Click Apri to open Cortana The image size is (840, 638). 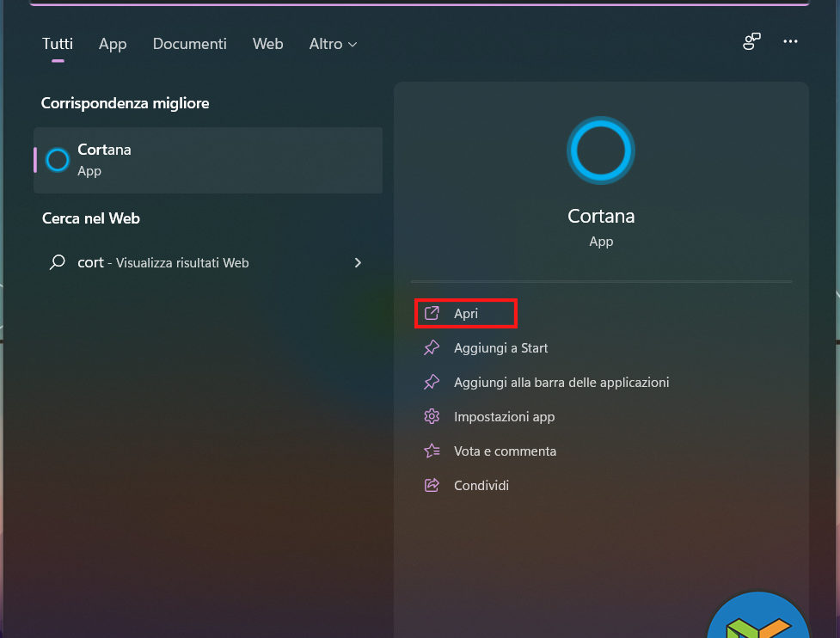tap(466, 313)
